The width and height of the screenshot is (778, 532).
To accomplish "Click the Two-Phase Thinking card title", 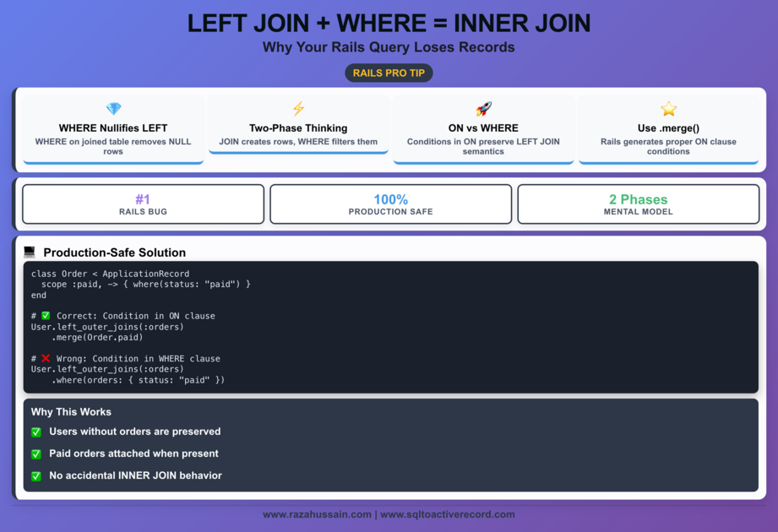I will pos(298,128).
